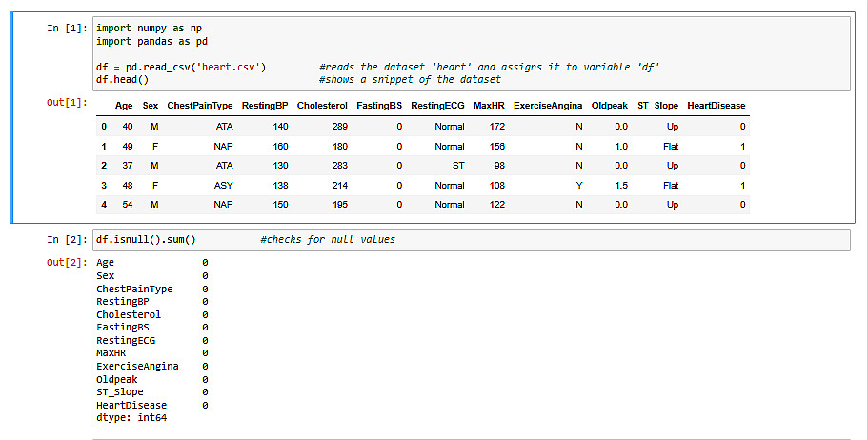Click ExerciseAngina in the null-count output
This screenshot has width=868, height=440.
tap(137, 366)
